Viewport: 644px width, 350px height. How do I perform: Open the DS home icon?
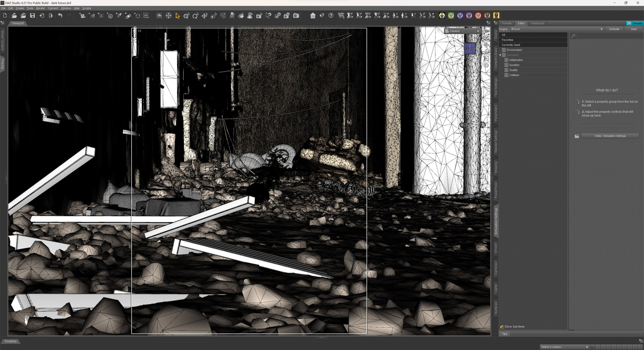pos(313,15)
